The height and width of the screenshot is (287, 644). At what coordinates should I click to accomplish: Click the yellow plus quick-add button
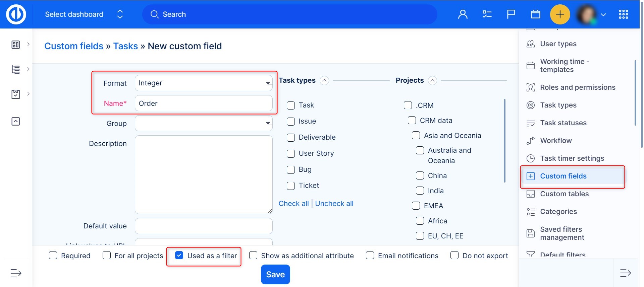[x=560, y=14]
